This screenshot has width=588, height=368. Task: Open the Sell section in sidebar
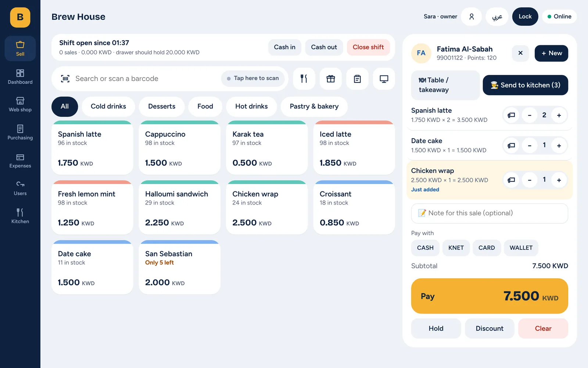(20, 49)
